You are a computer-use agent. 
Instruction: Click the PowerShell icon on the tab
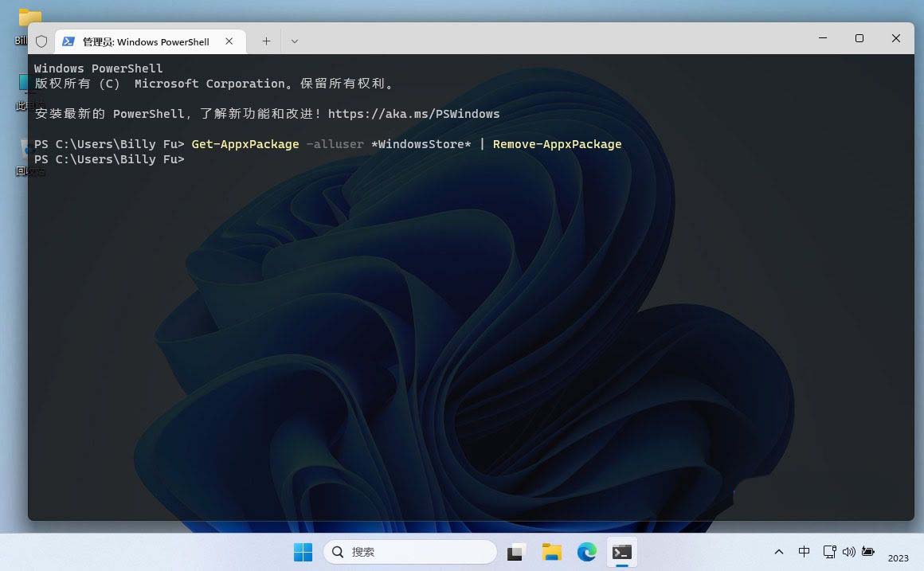69,41
